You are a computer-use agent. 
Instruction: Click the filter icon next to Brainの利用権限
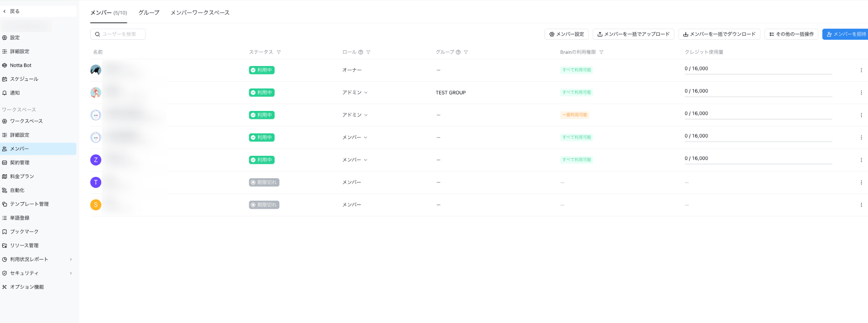pyautogui.click(x=601, y=52)
